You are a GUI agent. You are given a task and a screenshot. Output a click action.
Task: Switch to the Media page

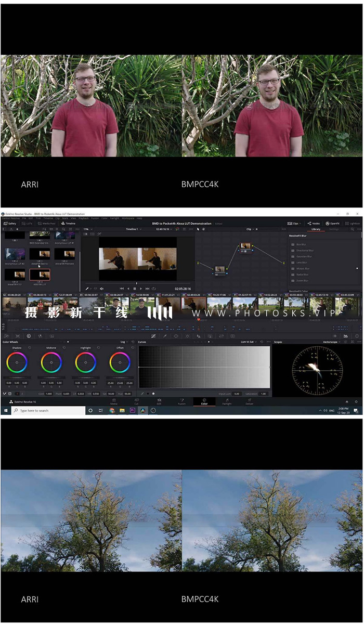pos(113,402)
